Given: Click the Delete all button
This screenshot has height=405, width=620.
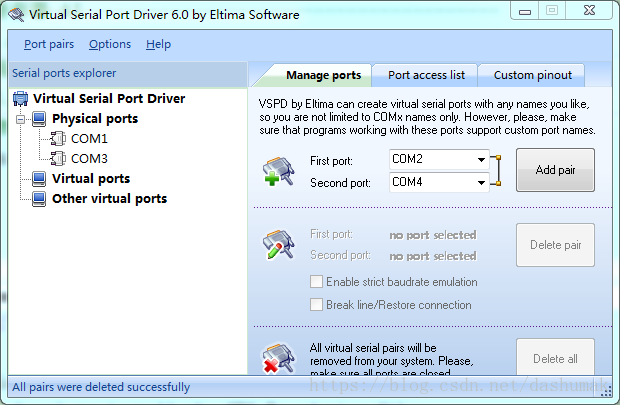Looking at the screenshot, I should click(555, 357).
